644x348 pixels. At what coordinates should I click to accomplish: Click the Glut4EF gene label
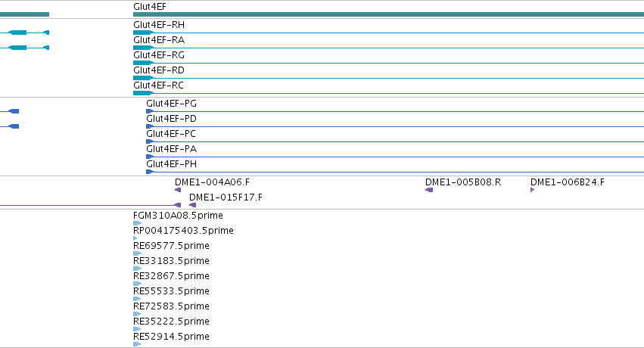[150, 7]
